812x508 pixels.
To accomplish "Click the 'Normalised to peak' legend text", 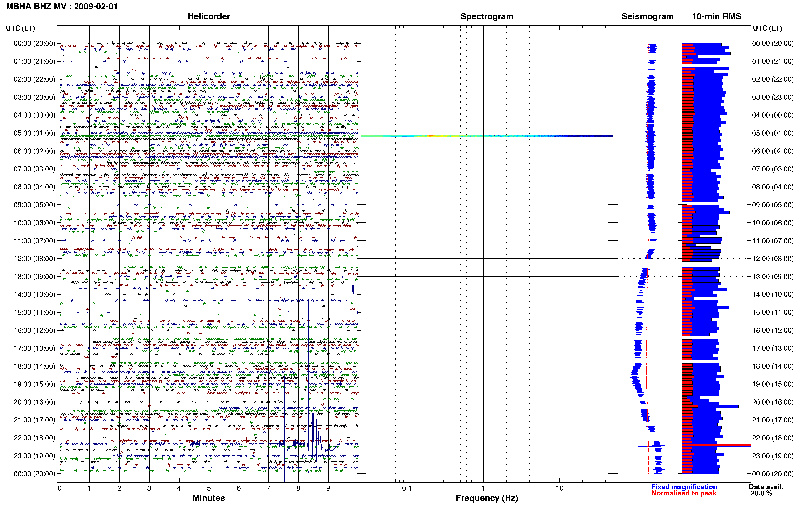I will (684, 493).
